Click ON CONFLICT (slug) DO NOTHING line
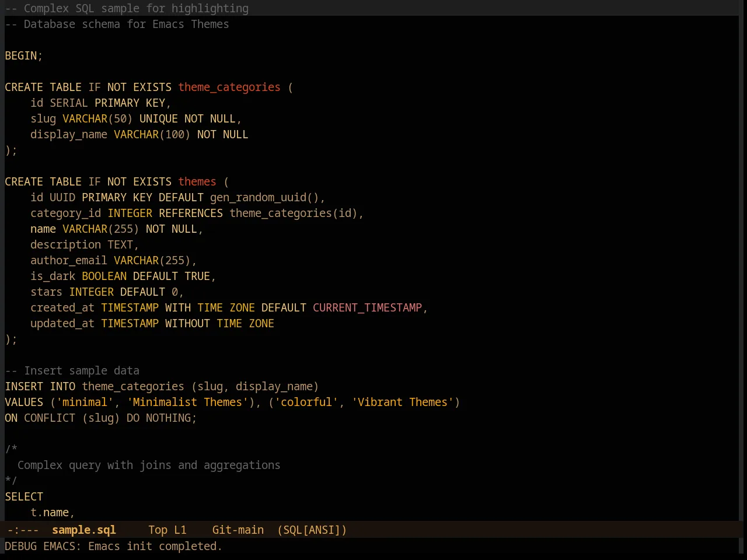This screenshot has width=747, height=560. pyautogui.click(x=101, y=418)
